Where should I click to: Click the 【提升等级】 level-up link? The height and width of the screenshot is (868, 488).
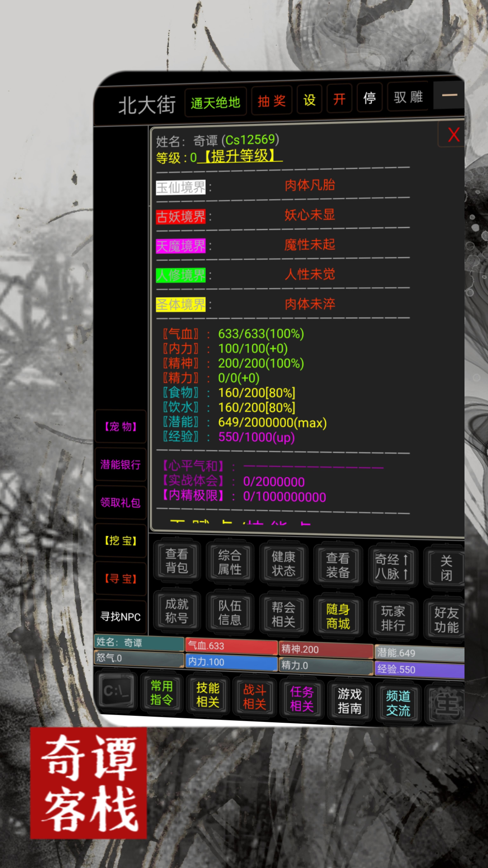[x=239, y=156]
